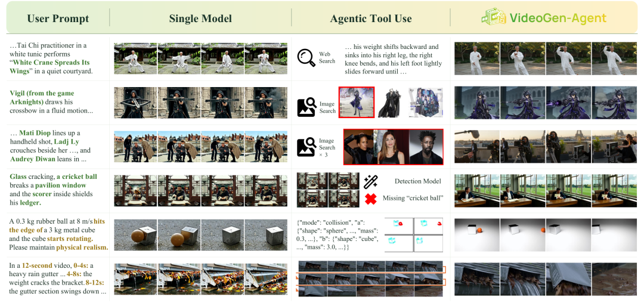Click the '12-second' prompt text
This screenshot has height=303, width=644.
[36, 265]
